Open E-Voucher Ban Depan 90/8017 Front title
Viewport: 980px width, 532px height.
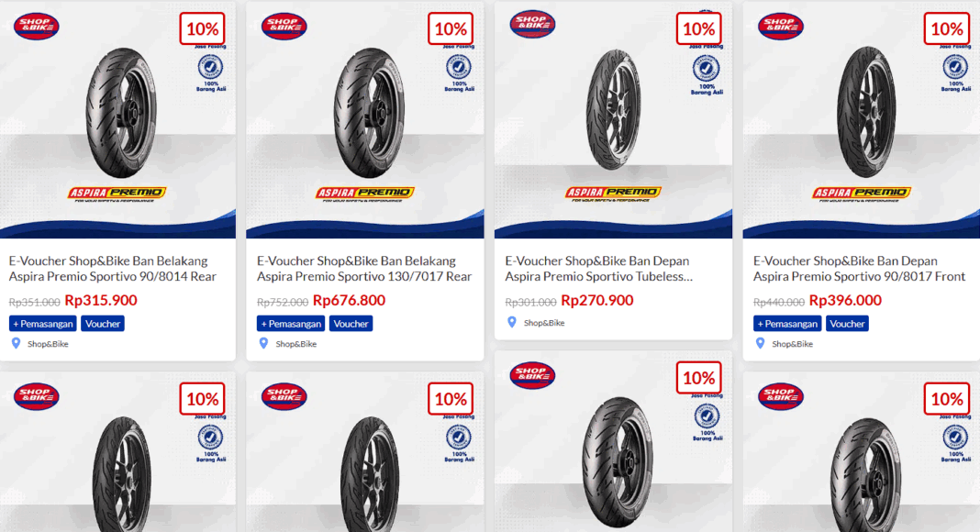tap(860, 269)
